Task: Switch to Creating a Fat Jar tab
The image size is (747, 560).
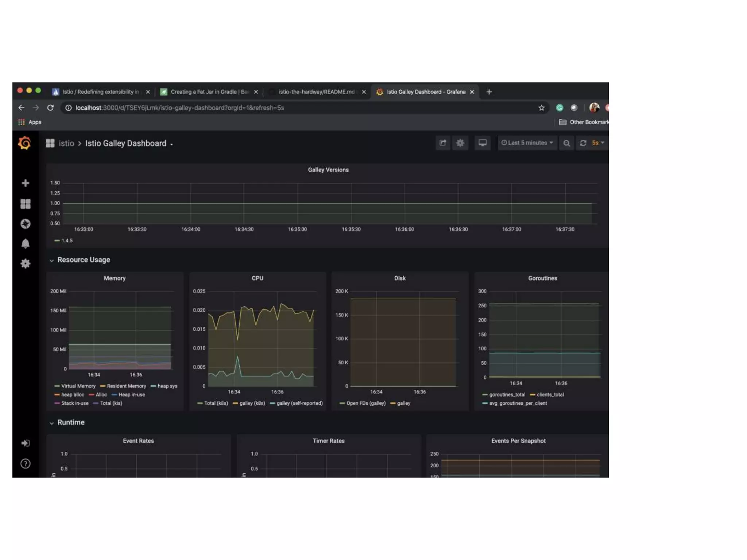Action: [209, 92]
